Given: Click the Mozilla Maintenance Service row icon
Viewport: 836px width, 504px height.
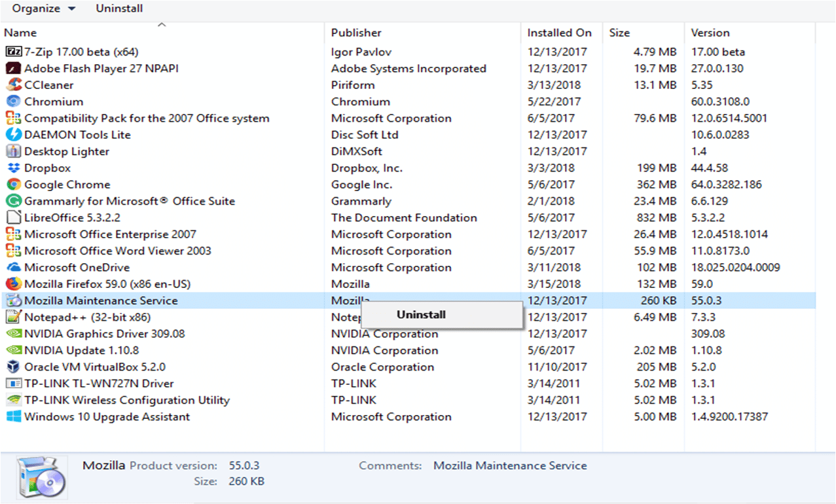Looking at the screenshot, I should 14,300.
